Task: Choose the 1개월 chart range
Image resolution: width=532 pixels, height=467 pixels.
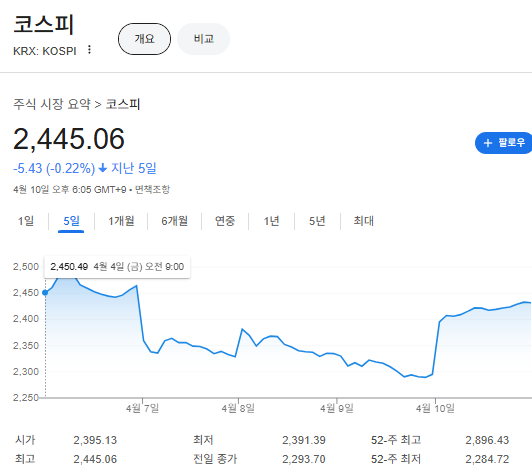Action: click(x=121, y=221)
